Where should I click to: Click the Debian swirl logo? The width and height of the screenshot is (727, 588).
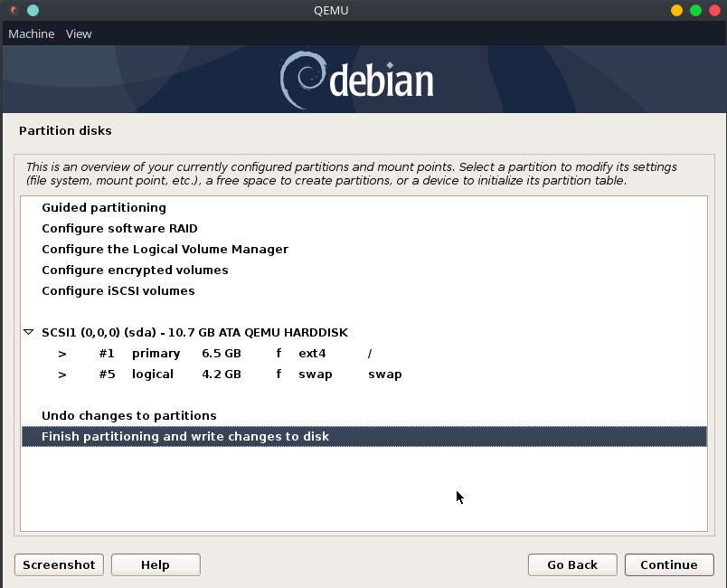pyautogui.click(x=301, y=81)
